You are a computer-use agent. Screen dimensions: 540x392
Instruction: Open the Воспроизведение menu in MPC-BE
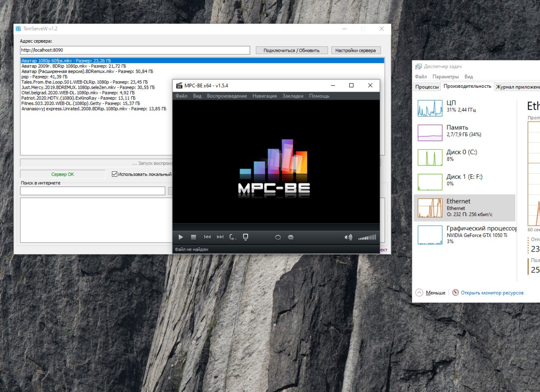pyautogui.click(x=227, y=96)
